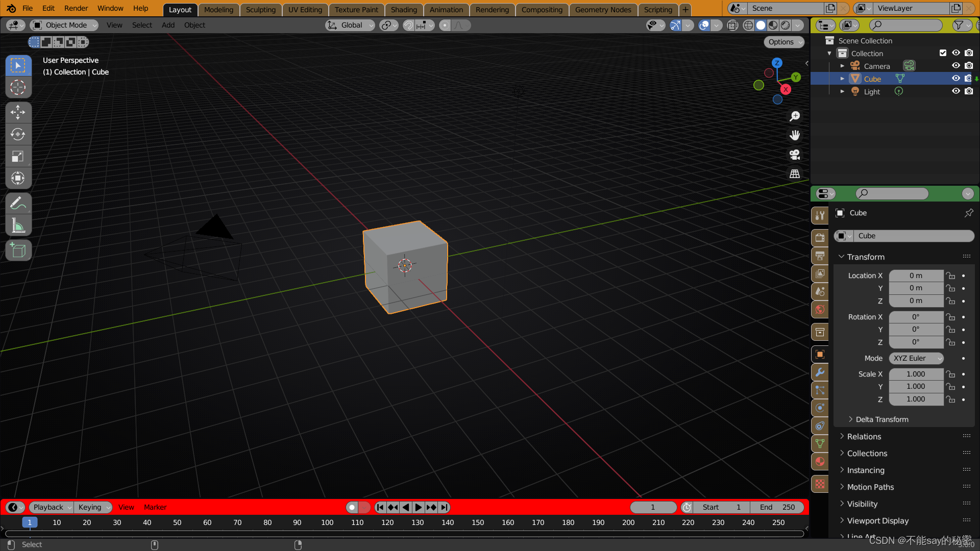Open the XYZ Euler rotation mode dropdown
The height and width of the screenshot is (551, 980).
[916, 358]
